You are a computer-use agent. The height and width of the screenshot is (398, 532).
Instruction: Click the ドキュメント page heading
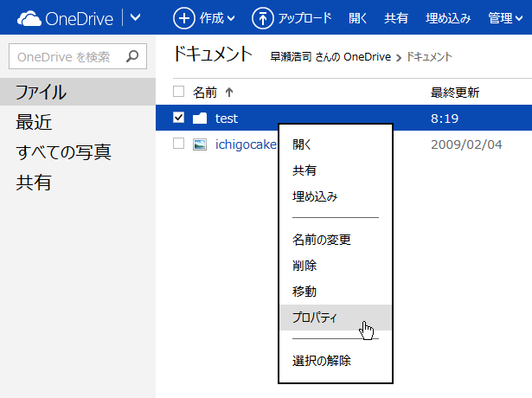(x=213, y=55)
